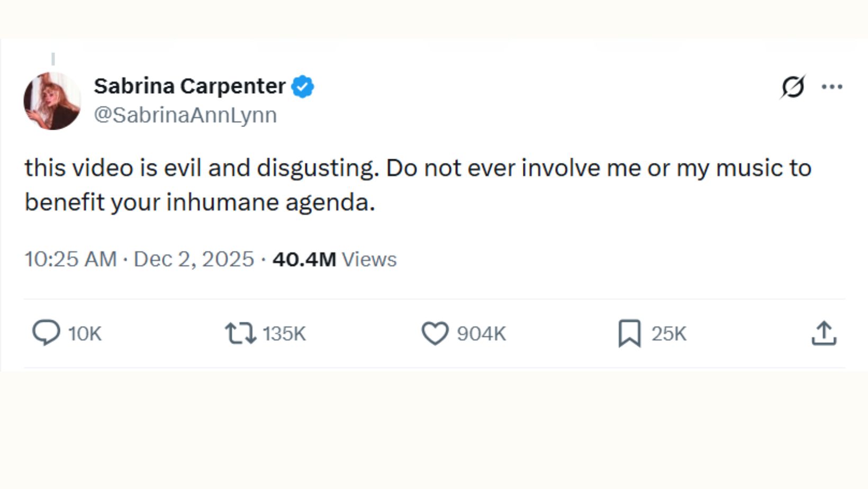This screenshot has width=868, height=489.
Task: Click the blue verified checkmark badge
Action: (303, 87)
